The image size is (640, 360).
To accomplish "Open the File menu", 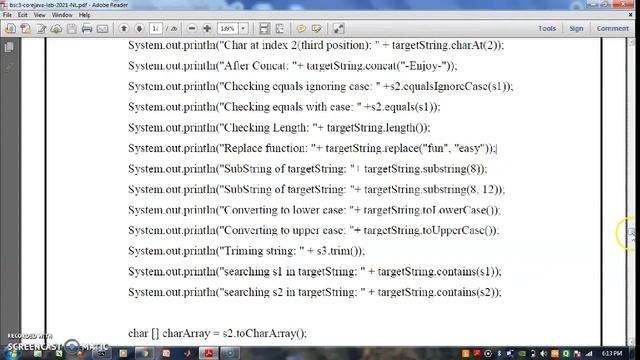I will (x=7, y=15).
